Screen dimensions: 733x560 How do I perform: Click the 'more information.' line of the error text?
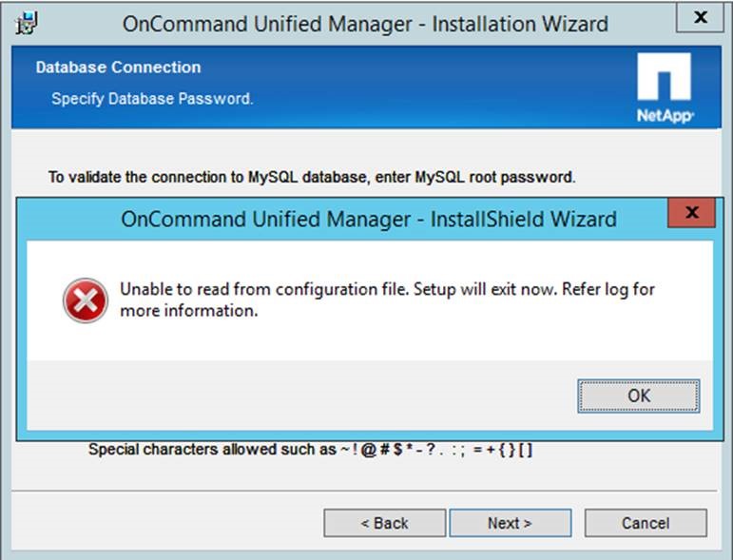coord(189,310)
